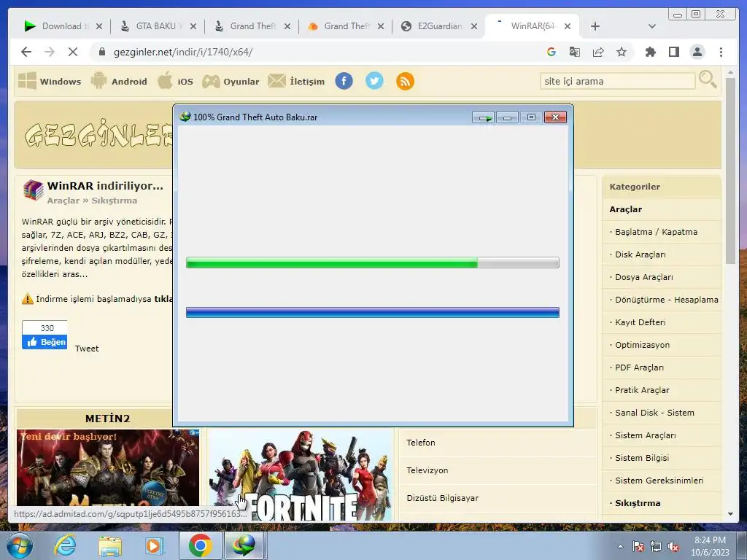Screen dimensions: 747x560
Task: Open the Windows Start orb
Action: 20,545
